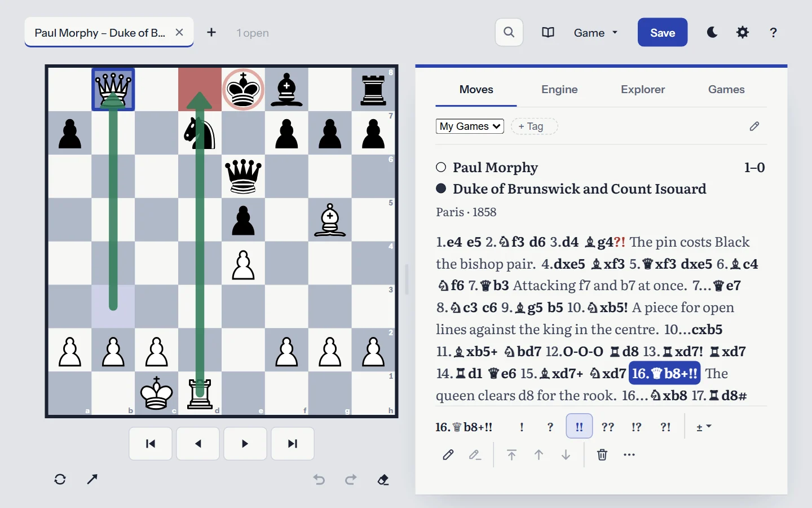Step back one move

coord(198,444)
